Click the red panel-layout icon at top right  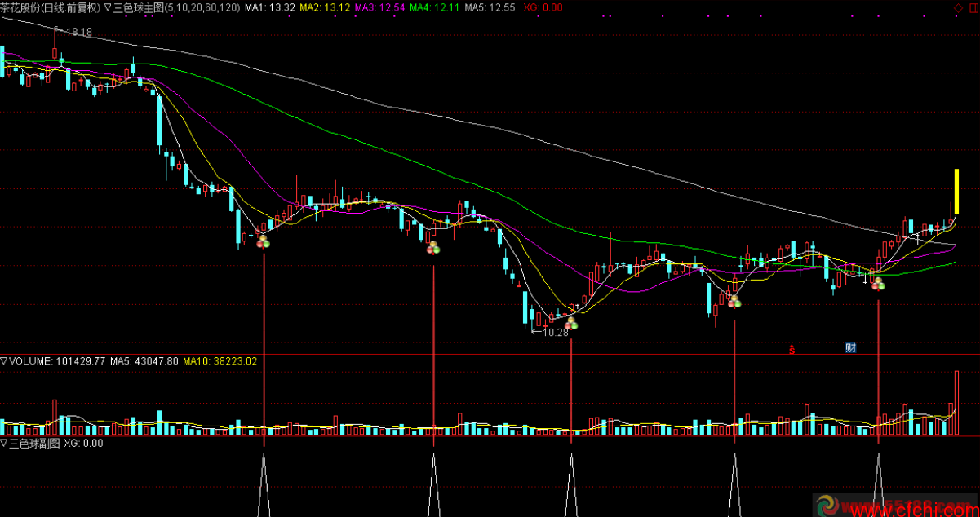(972, 7)
